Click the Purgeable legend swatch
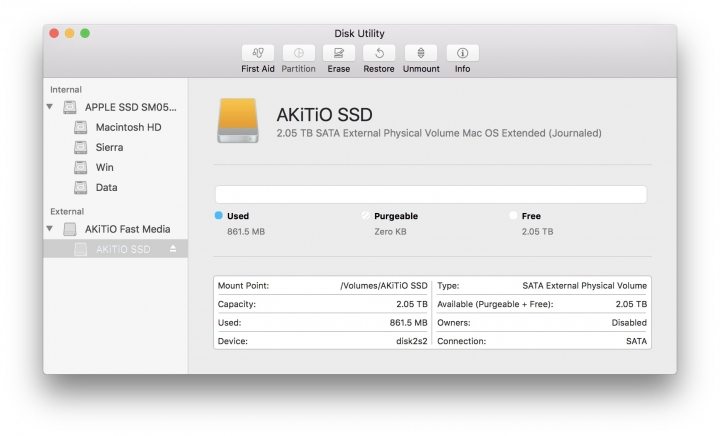Viewport: 720px width, 436px height. [366, 215]
